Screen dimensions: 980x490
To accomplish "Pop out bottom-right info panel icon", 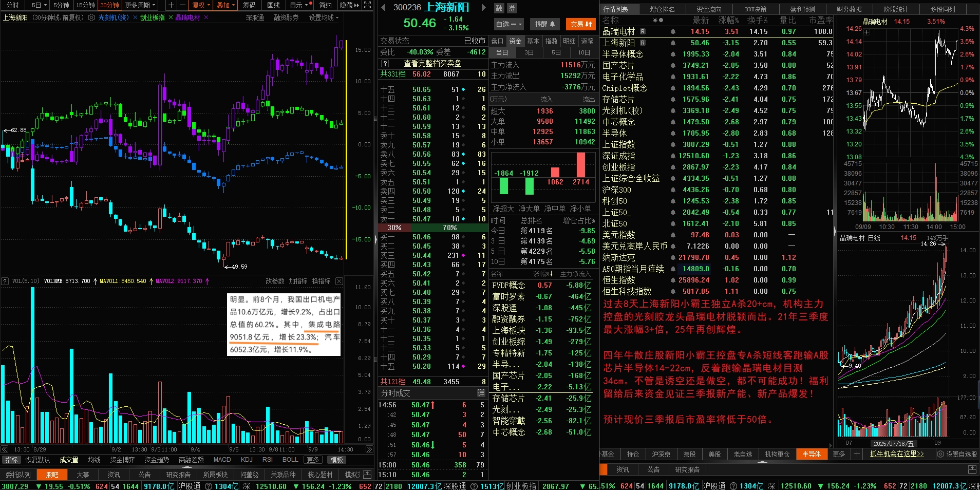I will click(x=972, y=469).
